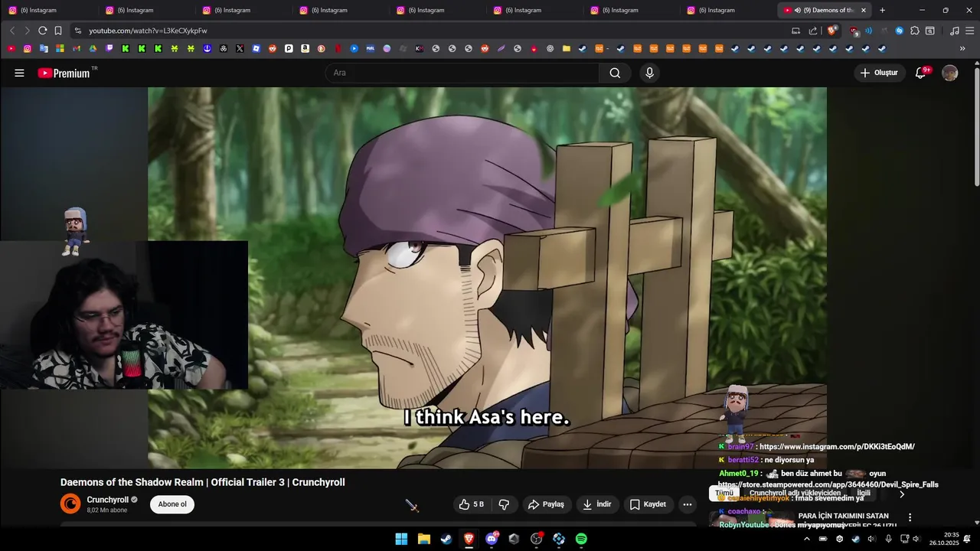Image resolution: width=980 pixels, height=551 pixels.
Task: Show hidden system tray icons
Action: coord(806,539)
